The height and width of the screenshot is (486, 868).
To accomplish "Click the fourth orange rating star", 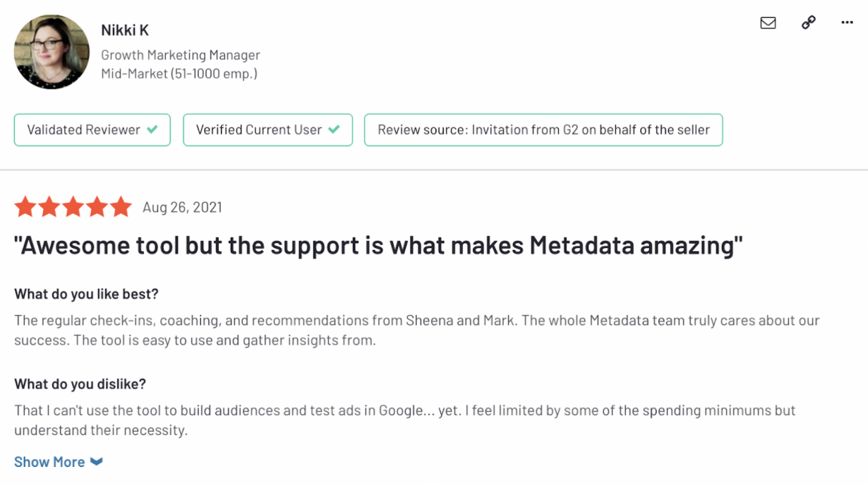I will (97, 207).
